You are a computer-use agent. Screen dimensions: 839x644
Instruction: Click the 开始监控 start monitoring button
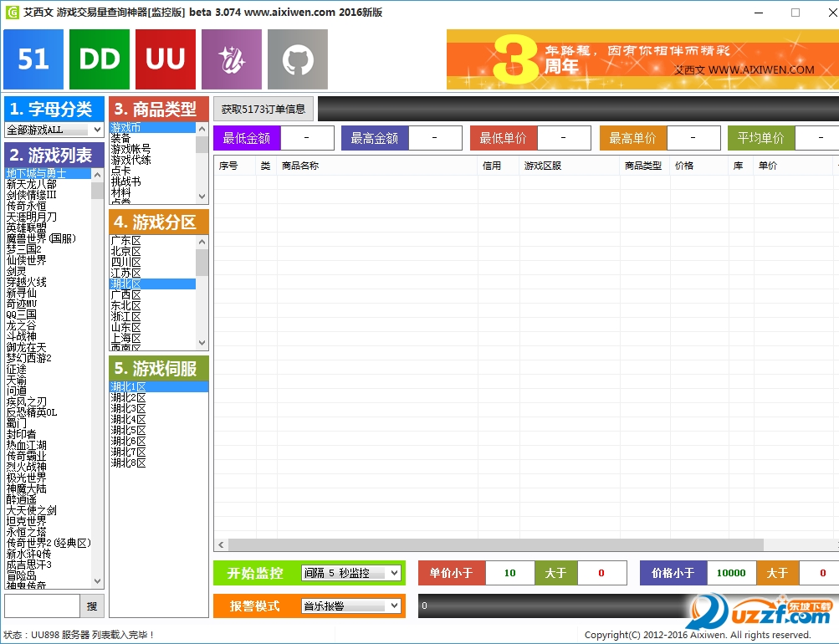[x=255, y=574]
